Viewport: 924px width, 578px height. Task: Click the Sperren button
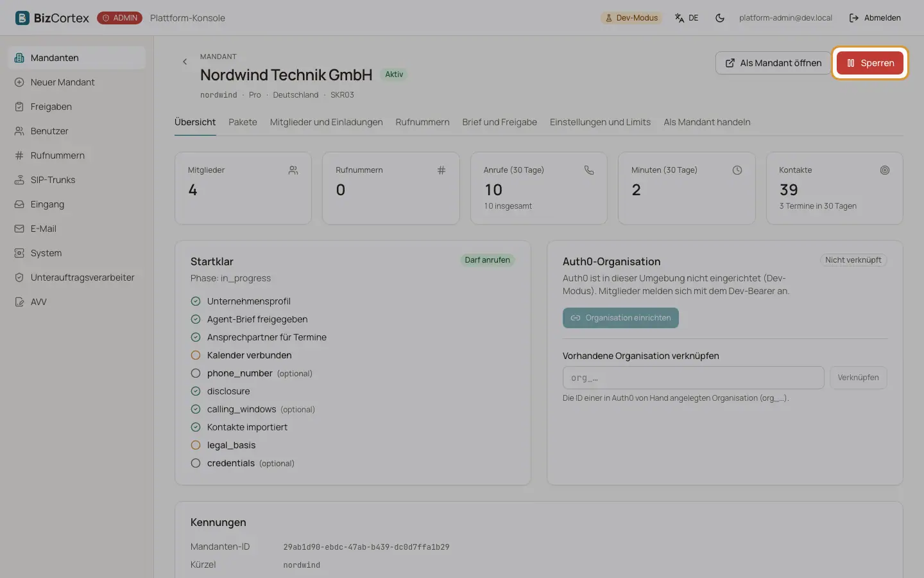click(x=870, y=63)
